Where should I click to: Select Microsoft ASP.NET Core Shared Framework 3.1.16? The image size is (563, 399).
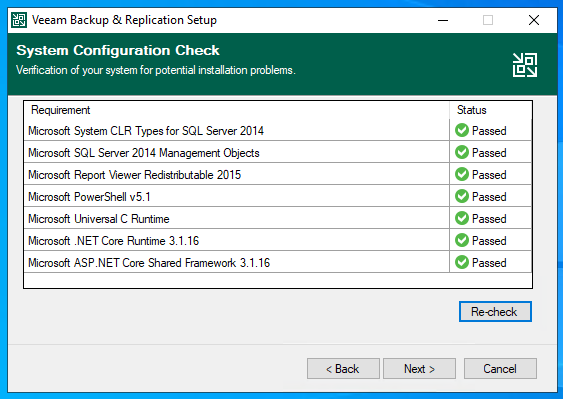click(x=278, y=262)
